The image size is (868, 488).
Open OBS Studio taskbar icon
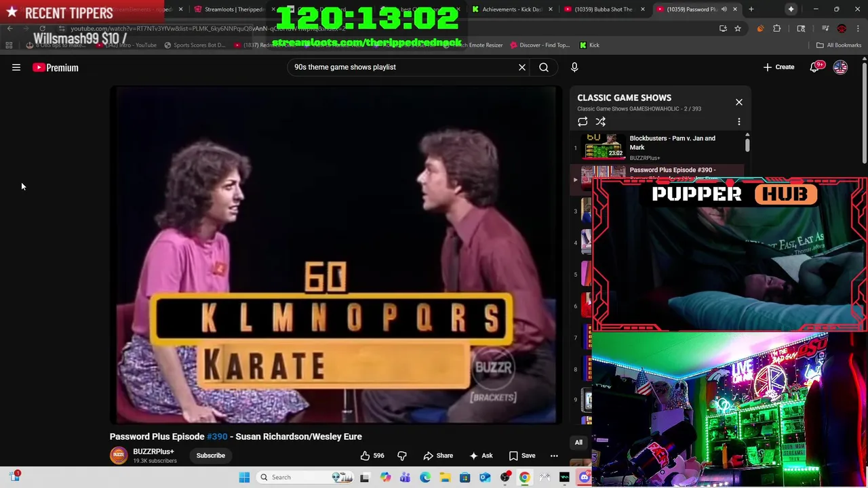point(505,478)
